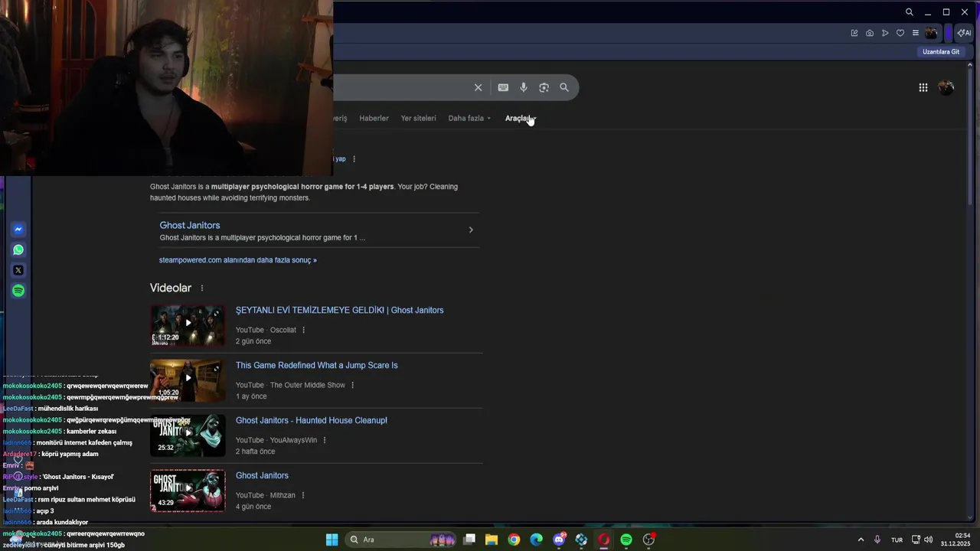Open Ghost Janitors - Haunted House Cleanup link
980x551 pixels.
pyautogui.click(x=311, y=420)
